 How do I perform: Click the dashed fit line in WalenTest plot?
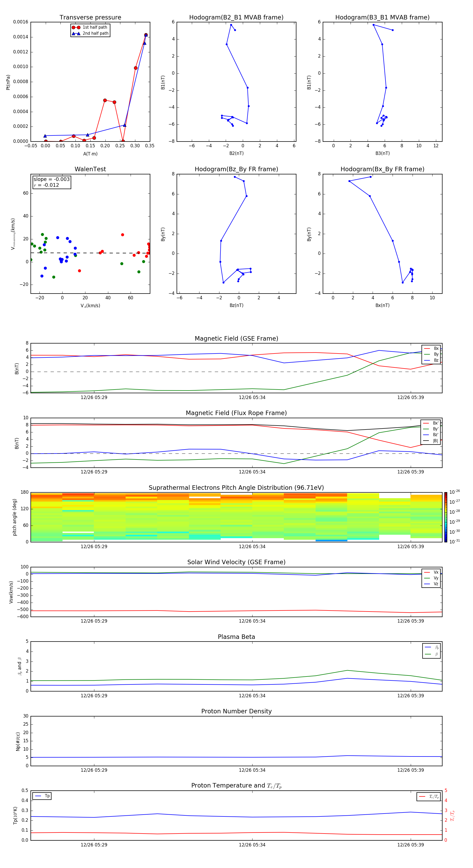[x=90, y=253]
